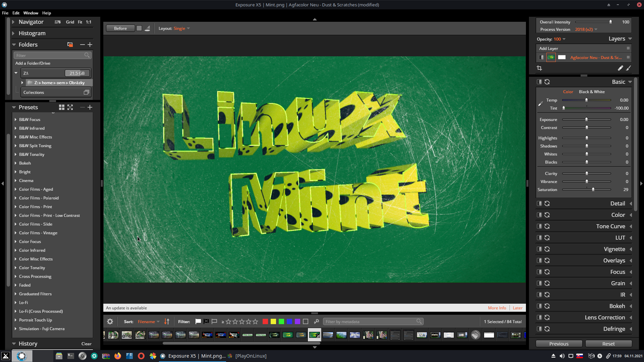Switch to the Color tab in Basic
644x362 pixels.
tap(568, 92)
